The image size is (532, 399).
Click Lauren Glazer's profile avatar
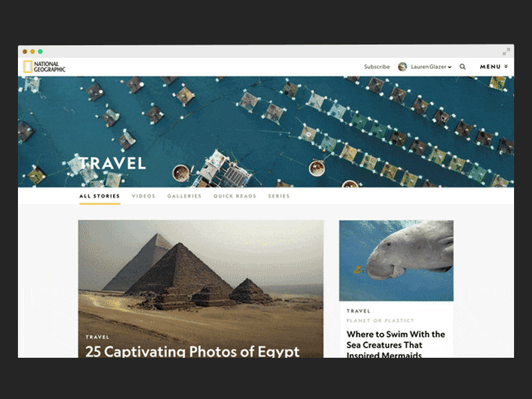(x=402, y=66)
